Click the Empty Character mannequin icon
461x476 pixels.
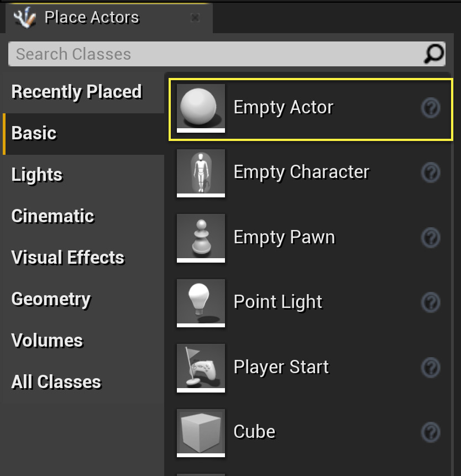click(201, 172)
